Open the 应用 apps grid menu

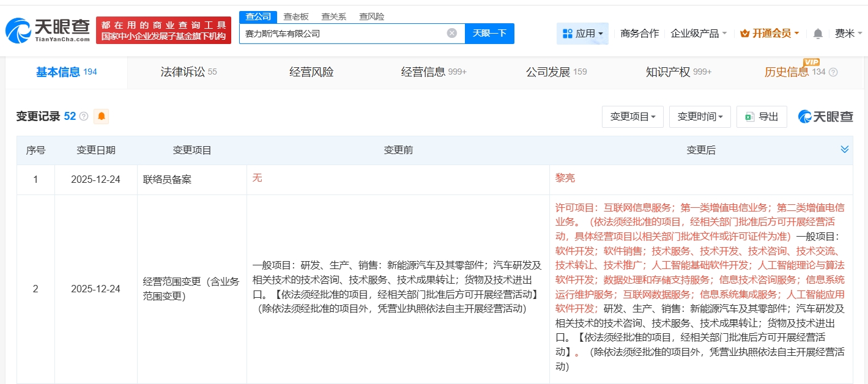[582, 34]
